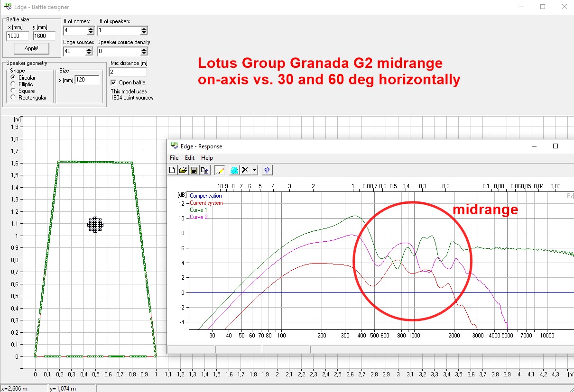
Task: Click 'y=1,074 m' status bar readout
Action: click(x=63, y=388)
